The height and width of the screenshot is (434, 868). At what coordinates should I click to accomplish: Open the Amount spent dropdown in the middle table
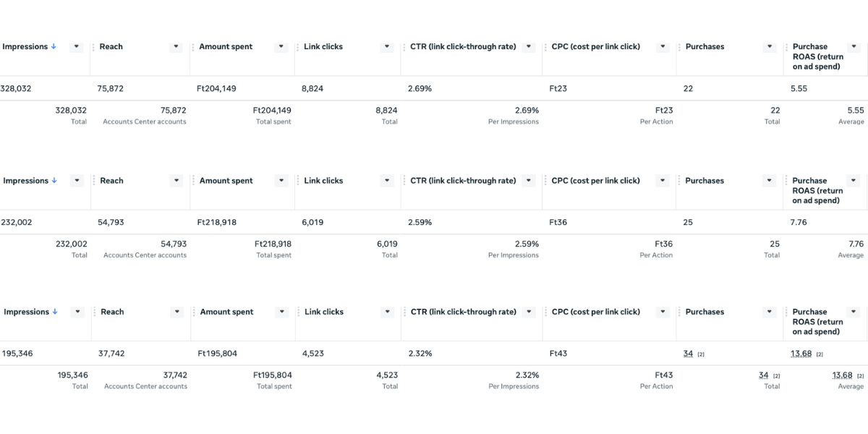(x=281, y=181)
